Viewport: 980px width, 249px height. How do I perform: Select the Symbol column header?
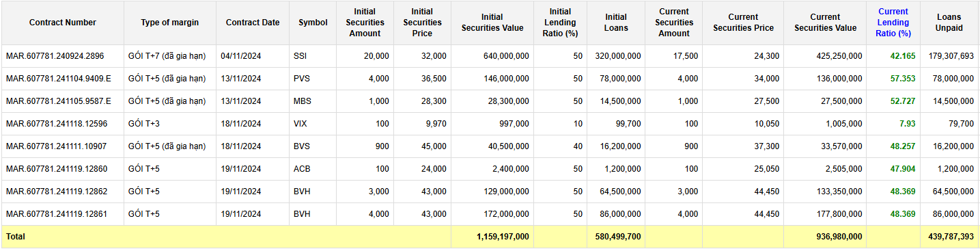point(313,23)
